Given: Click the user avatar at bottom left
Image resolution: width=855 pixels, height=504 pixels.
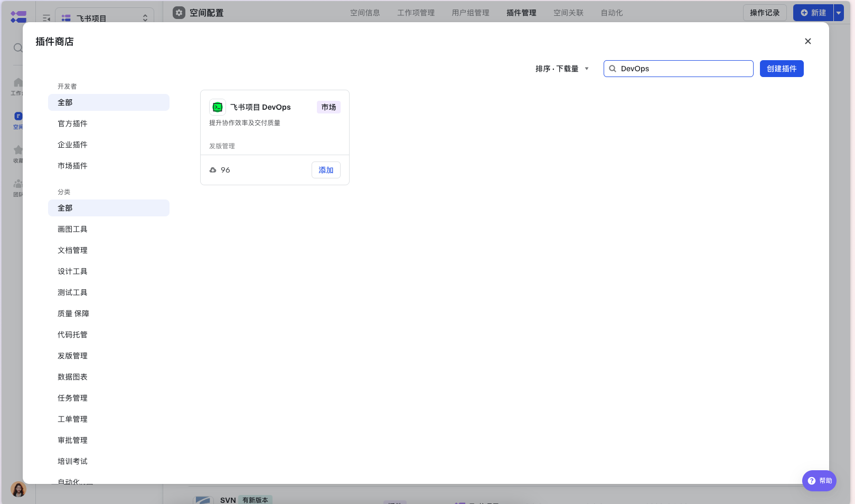Looking at the screenshot, I should (18, 489).
